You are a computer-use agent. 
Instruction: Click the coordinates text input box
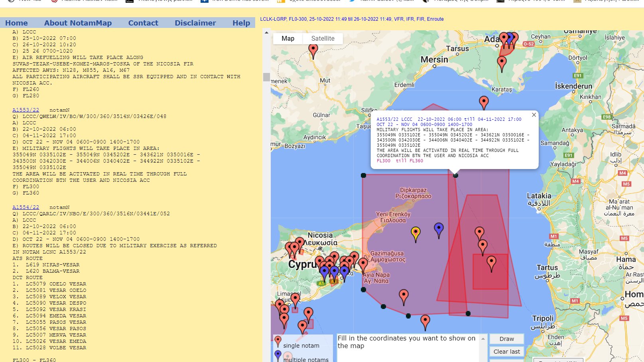[x=408, y=348]
